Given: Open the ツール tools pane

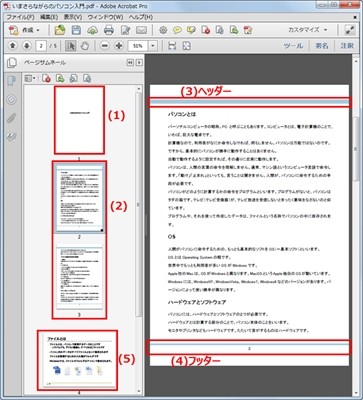Looking at the screenshot, I should (293, 46).
